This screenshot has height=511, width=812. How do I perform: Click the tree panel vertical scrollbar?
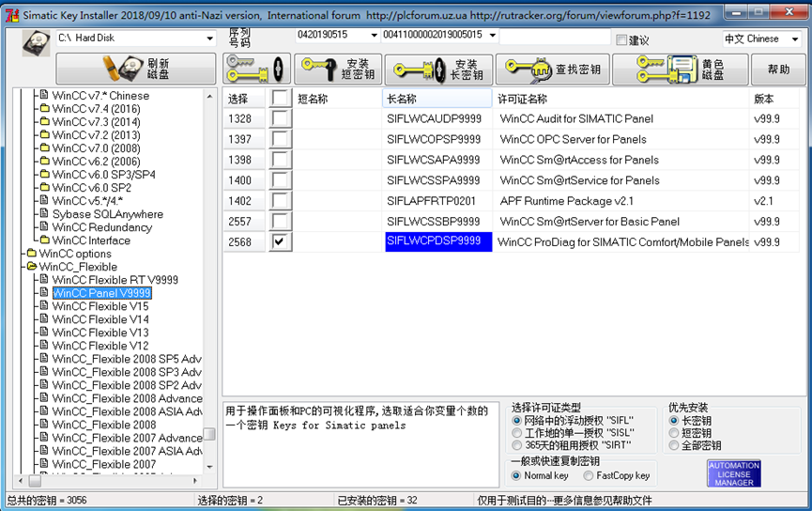click(x=210, y=282)
